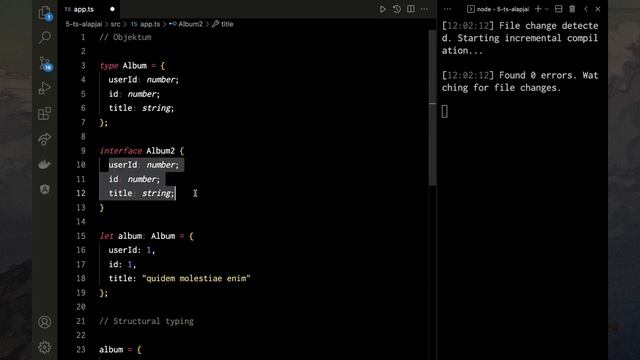Screen dimensions: 640x360
Task: Click 5-ts-alapjai breadcrumb folder
Action: click(84, 24)
